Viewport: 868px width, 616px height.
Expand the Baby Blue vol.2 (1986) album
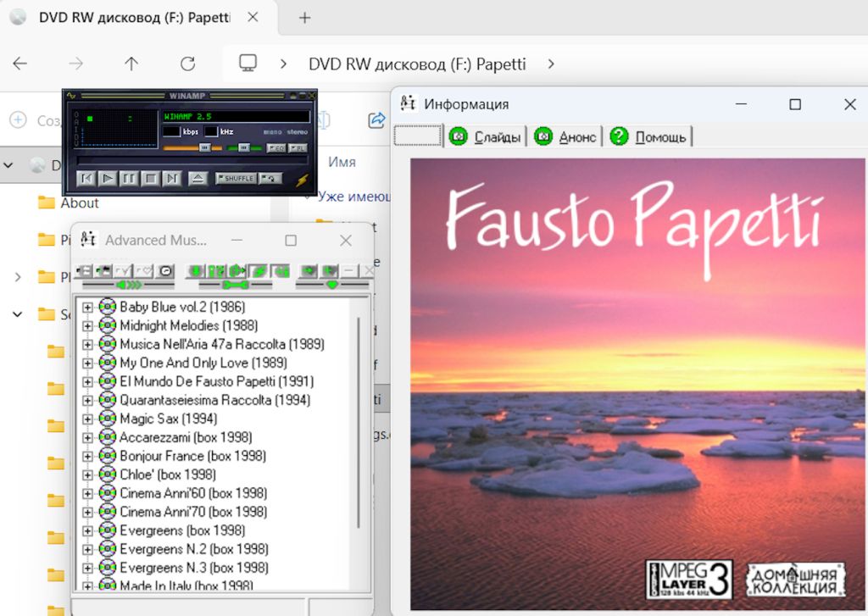(87, 307)
